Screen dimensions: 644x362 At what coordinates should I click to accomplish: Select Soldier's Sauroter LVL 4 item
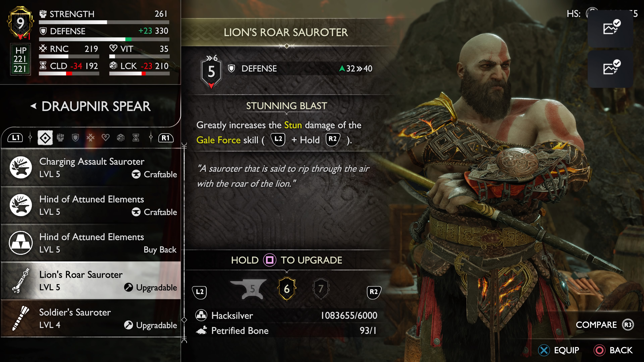pyautogui.click(x=91, y=319)
